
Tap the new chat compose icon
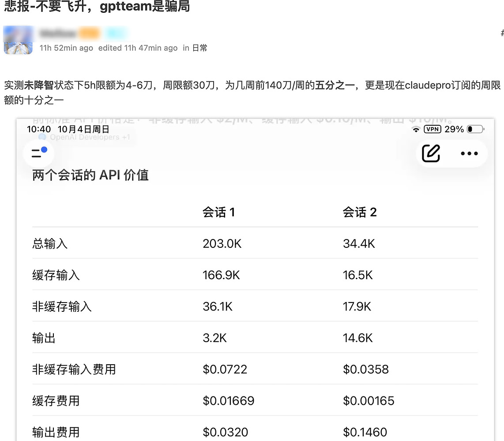pyautogui.click(x=431, y=153)
